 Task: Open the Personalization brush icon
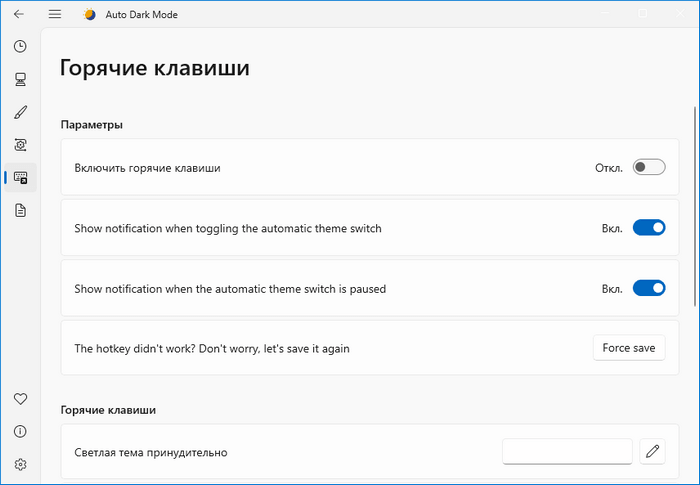pyautogui.click(x=21, y=112)
